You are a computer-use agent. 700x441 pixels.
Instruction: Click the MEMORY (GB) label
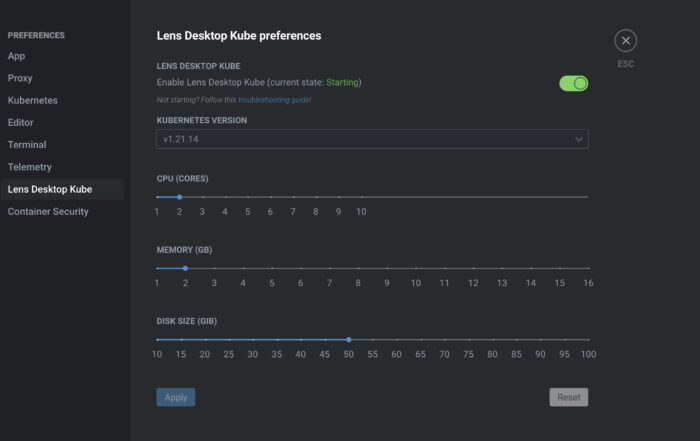(x=184, y=250)
